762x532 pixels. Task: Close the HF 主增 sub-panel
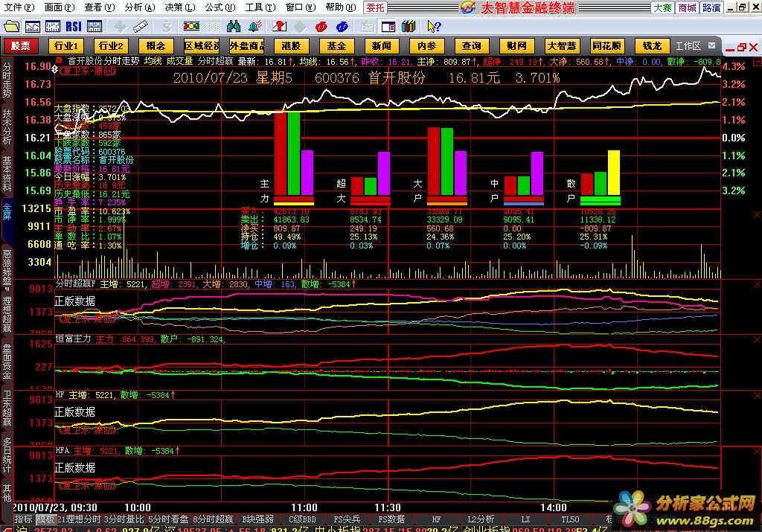[x=757, y=396]
